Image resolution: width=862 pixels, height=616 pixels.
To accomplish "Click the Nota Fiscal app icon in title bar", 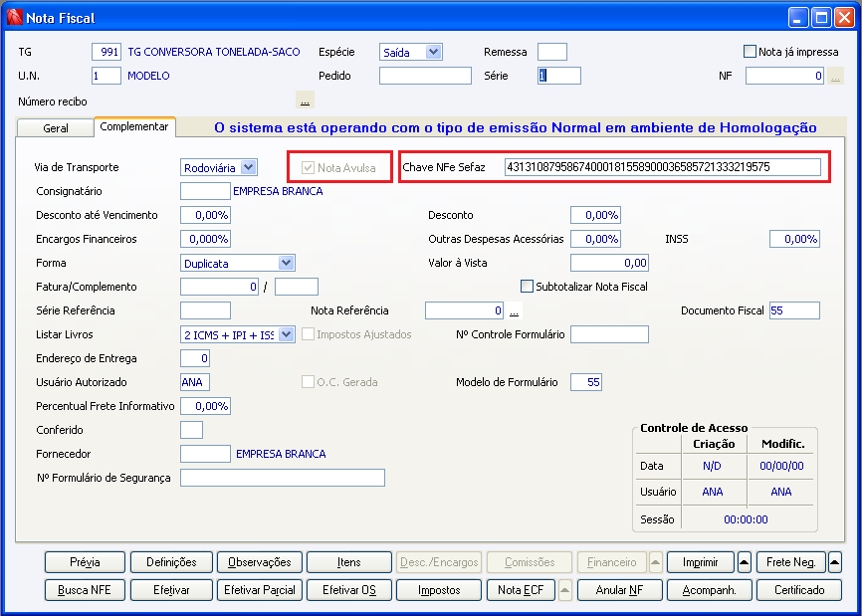I will [14, 18].
